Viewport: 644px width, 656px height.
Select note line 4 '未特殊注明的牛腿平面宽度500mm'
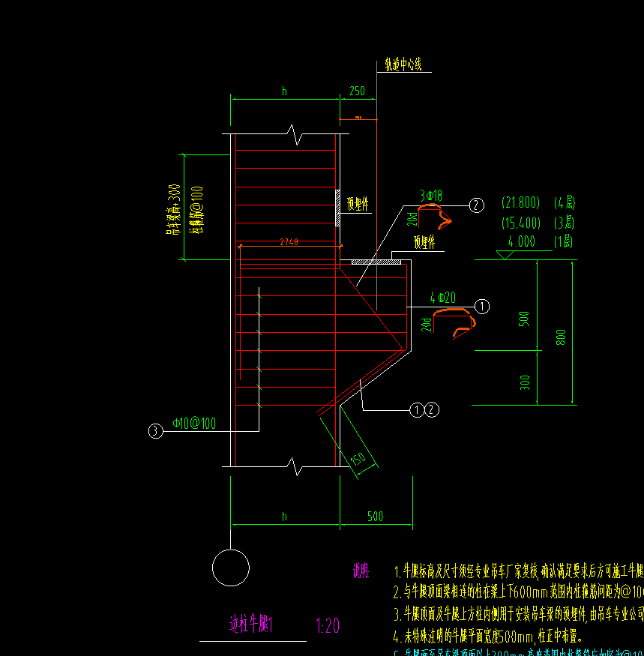click(488, 637)
